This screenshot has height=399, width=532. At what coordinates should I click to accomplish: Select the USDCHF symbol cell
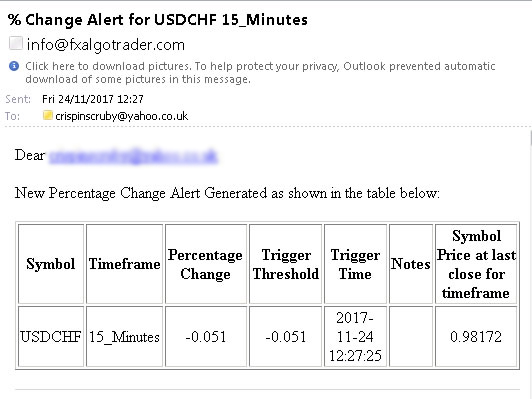pyautogui.click(x=51, y=337)
